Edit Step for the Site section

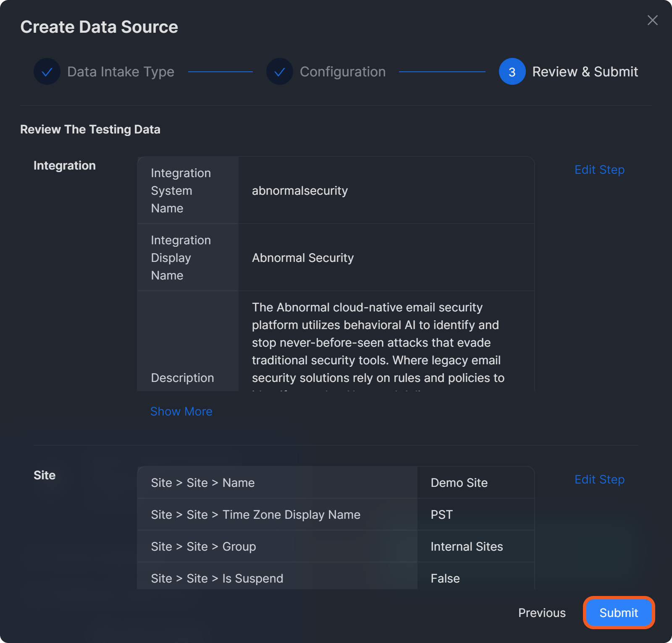(x=599, y=479)
